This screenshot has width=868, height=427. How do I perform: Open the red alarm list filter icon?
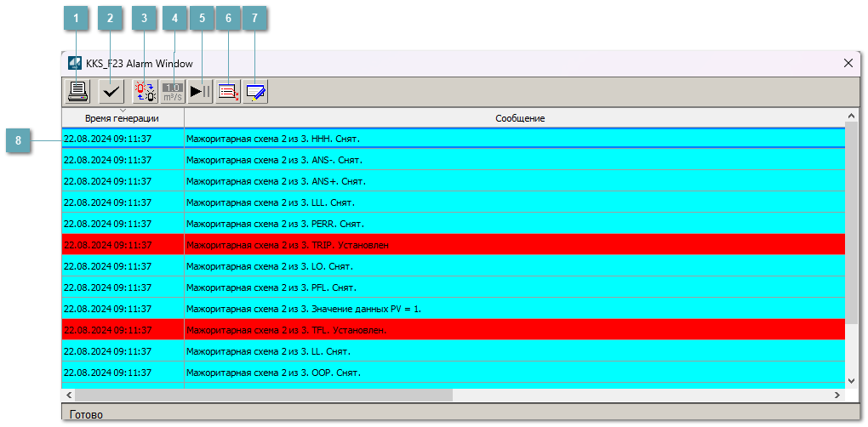tap(228, 91)
